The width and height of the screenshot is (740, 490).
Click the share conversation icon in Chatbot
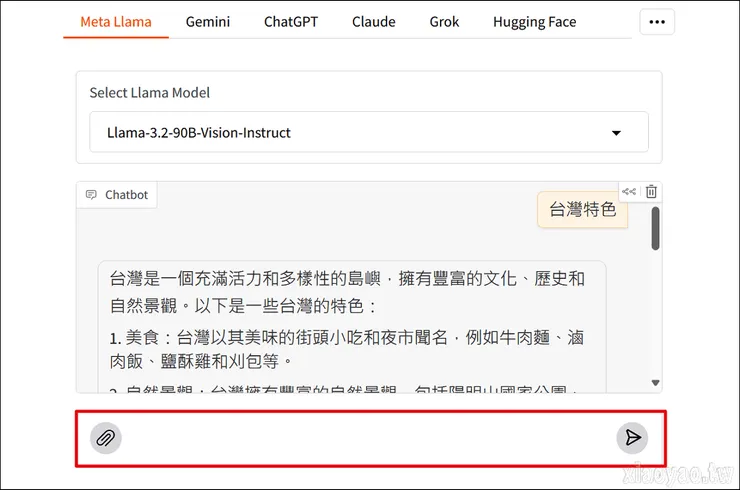(x=629, y=191)
